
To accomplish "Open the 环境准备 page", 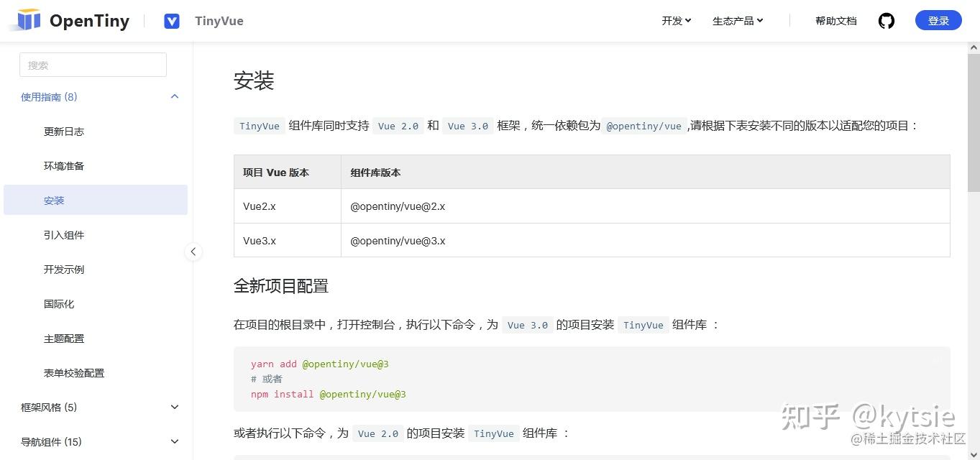I will [64, 165].
